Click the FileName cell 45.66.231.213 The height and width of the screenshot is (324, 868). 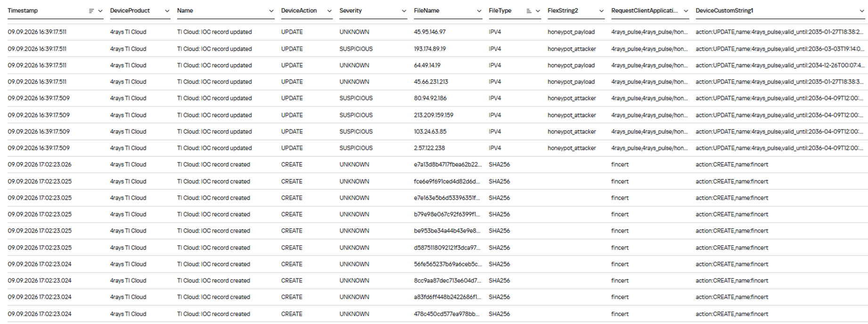431,82
